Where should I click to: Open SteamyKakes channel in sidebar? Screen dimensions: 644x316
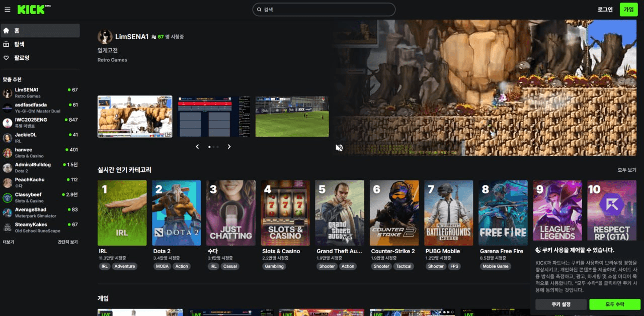click(40, 228)
